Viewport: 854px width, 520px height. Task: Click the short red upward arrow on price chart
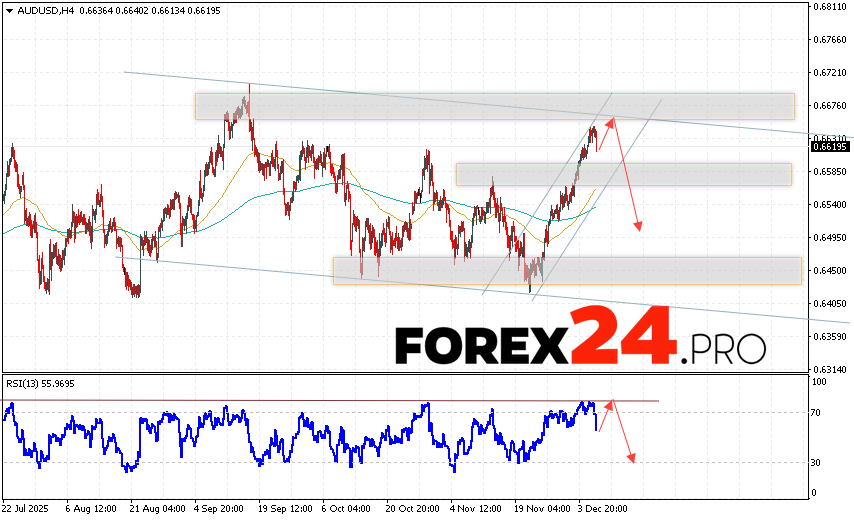tap(606, 132)
